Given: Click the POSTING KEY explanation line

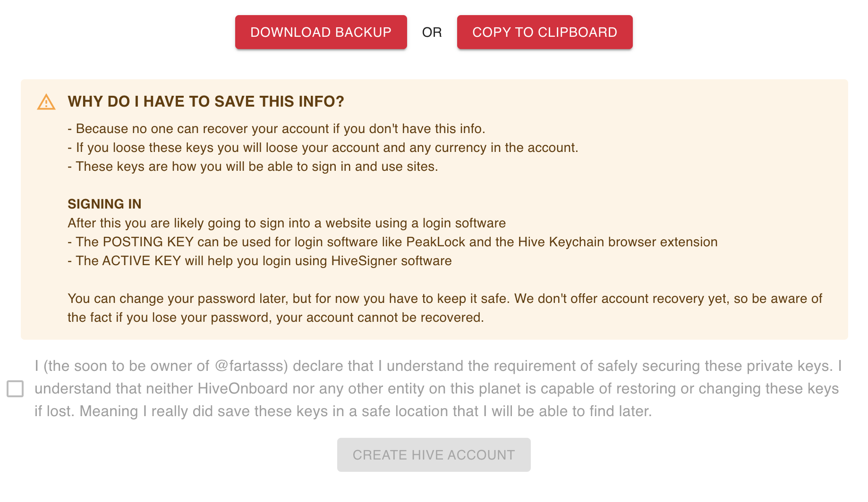Looking at the screenshot, I should click(x=392, y=242).
